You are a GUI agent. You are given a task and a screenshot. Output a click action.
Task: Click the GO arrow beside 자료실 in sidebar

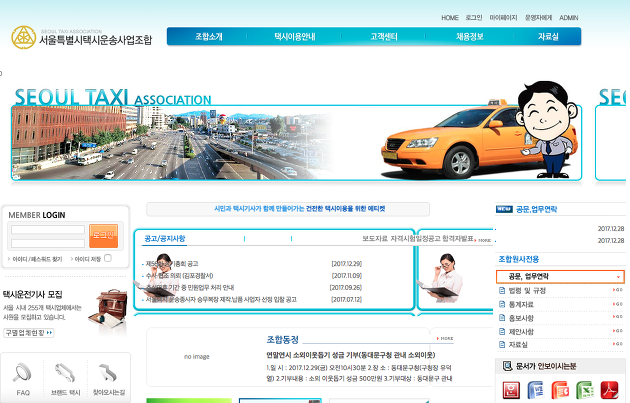[618, 344]
